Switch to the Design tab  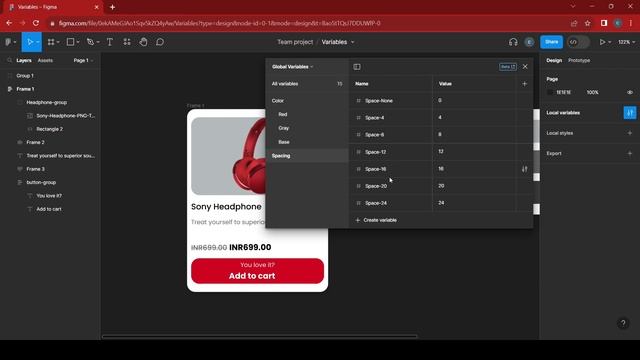pos(554,60)
